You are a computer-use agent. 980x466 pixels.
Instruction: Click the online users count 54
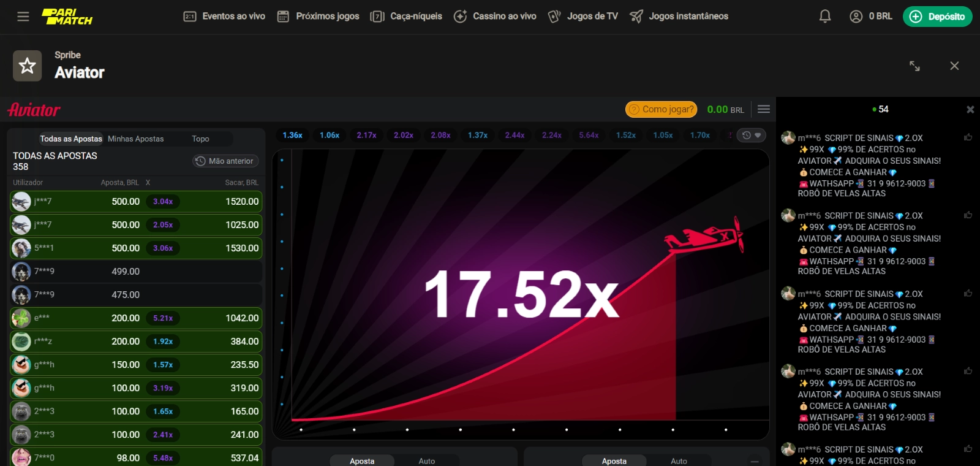[x=880, y=109]
